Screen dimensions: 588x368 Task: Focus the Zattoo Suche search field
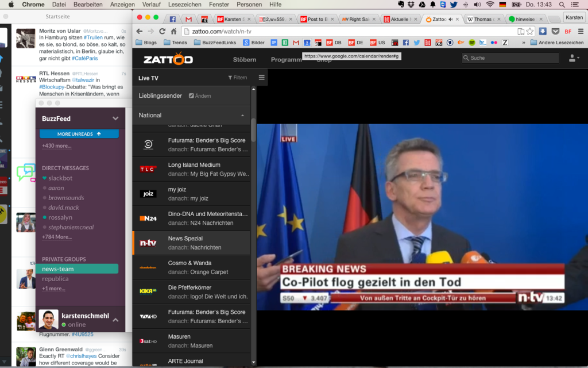tap(510, 58)
